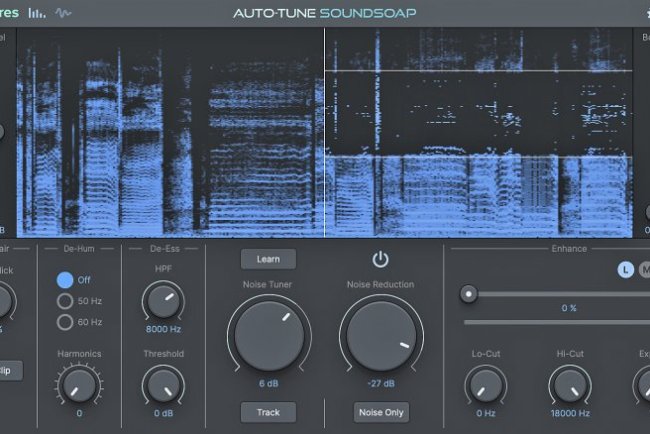Click the large Noise Reduction knob
The width and height of the screenshot is (650, 434).
pos(381,336)
